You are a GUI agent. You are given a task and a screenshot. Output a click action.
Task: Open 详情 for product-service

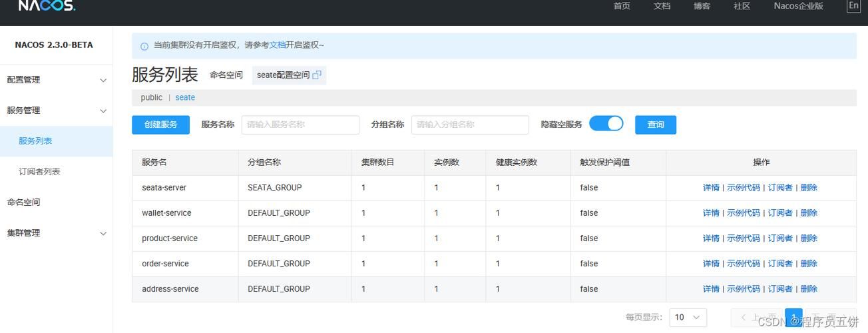[711, 238]
